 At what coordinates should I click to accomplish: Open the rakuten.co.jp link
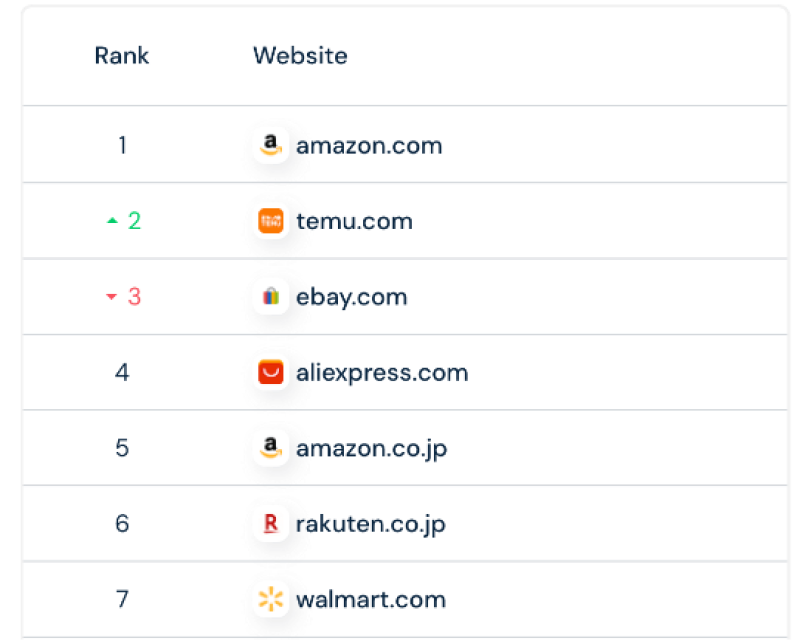click(371, 524)
